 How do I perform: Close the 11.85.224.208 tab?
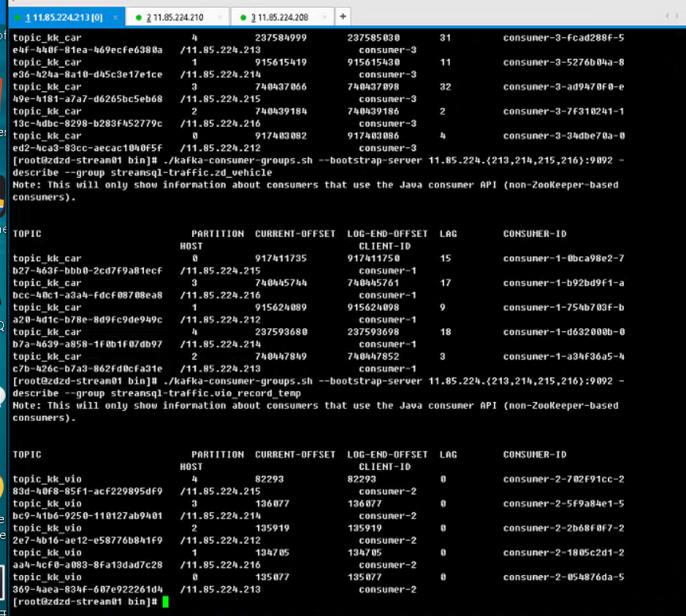point(325,17)
